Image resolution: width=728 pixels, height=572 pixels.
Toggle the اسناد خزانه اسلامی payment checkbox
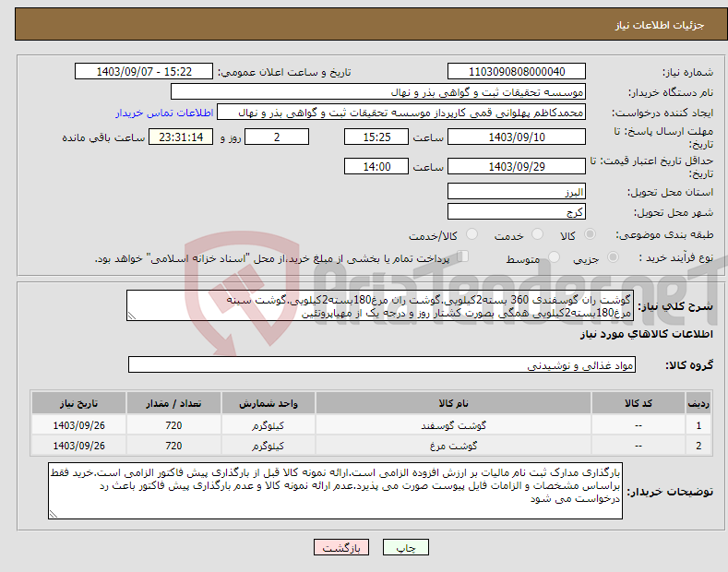[x=463, y=256]
